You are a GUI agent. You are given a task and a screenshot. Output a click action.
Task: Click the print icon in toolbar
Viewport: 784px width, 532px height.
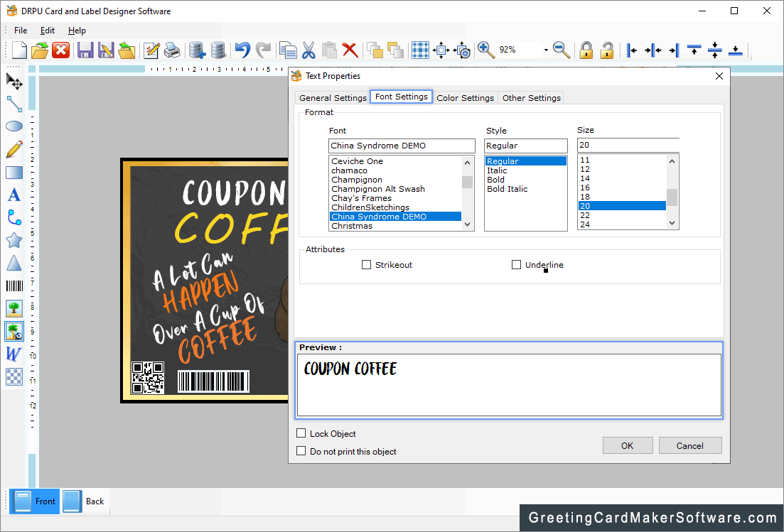coord(173,50)
